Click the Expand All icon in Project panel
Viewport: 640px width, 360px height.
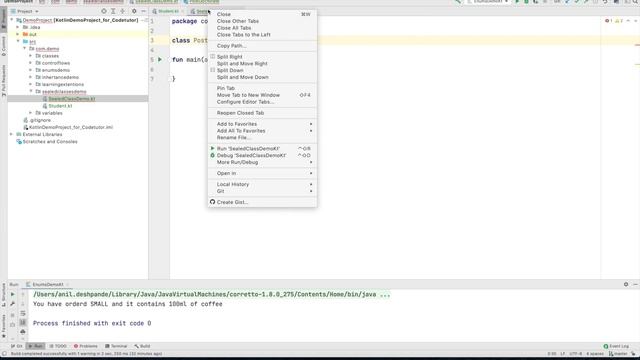tap(113, 11)
